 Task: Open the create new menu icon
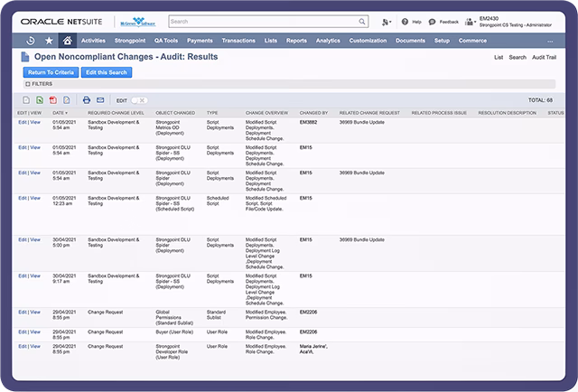point(386,22)
